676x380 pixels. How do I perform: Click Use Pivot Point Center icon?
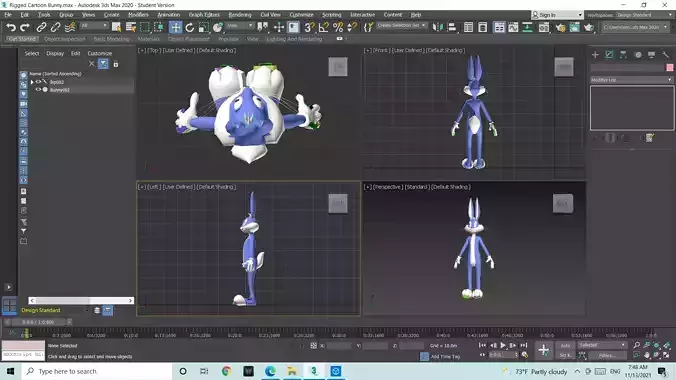pyautogui.click(x=262, y=28)
